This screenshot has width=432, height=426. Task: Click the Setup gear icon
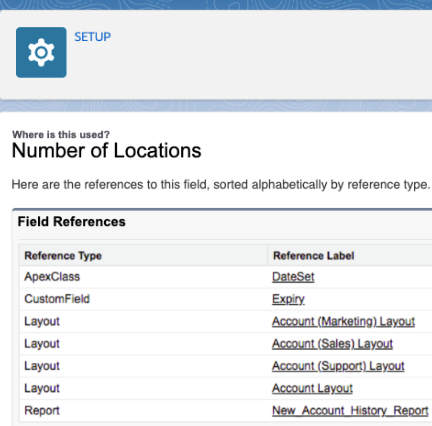(41, 52)
